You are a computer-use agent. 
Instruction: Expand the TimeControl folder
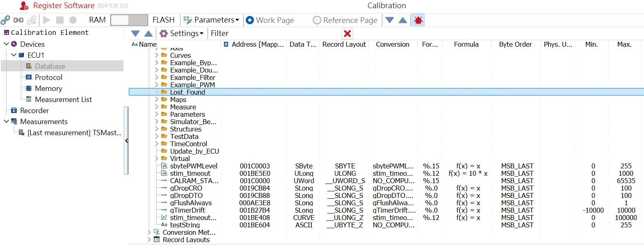coord(156,144)
